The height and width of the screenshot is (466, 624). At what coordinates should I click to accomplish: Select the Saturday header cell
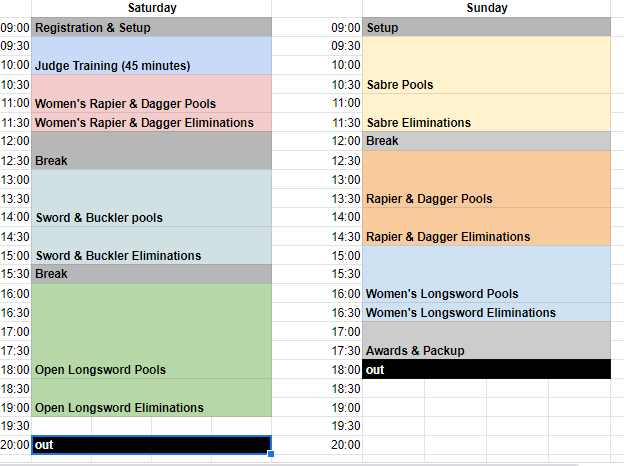pyautogui.click(x=152, y=8)
